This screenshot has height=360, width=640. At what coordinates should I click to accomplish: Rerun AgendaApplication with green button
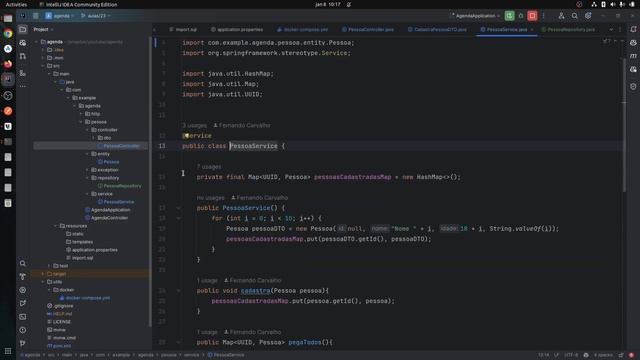coord(509,16)
